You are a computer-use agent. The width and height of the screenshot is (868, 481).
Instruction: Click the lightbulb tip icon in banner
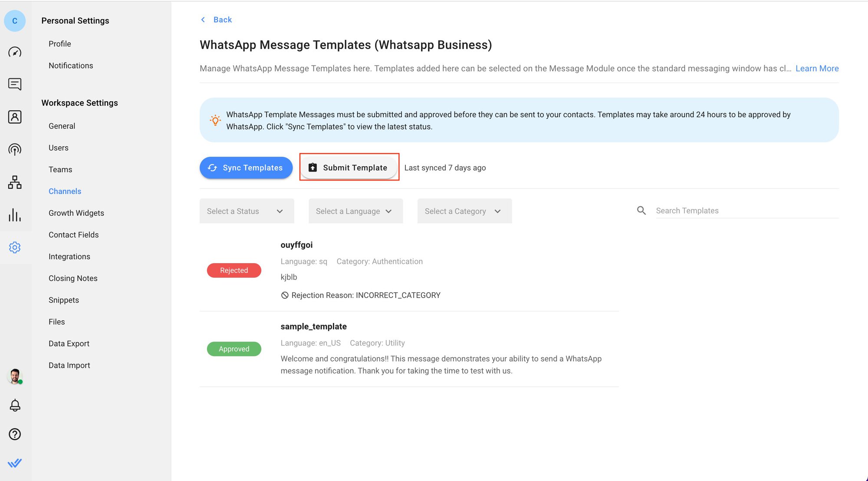click(x=215, y=120)
